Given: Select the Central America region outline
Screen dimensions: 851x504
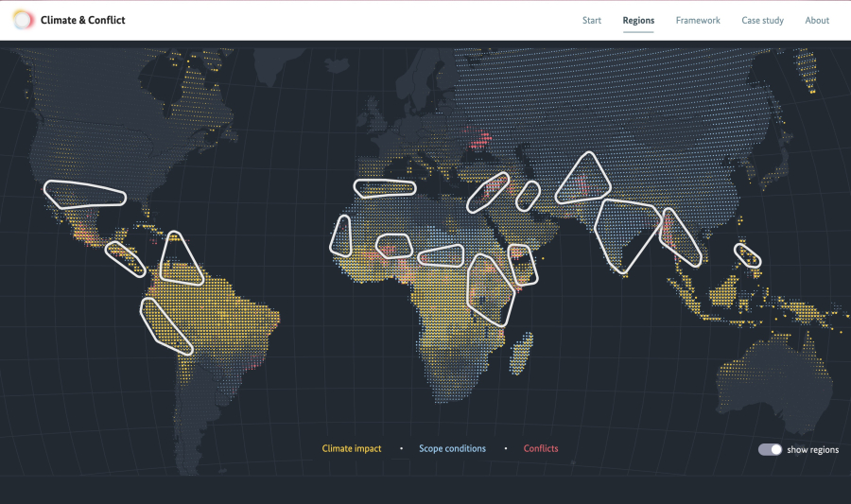Looking at the screenshot, I should coord(125,258).
